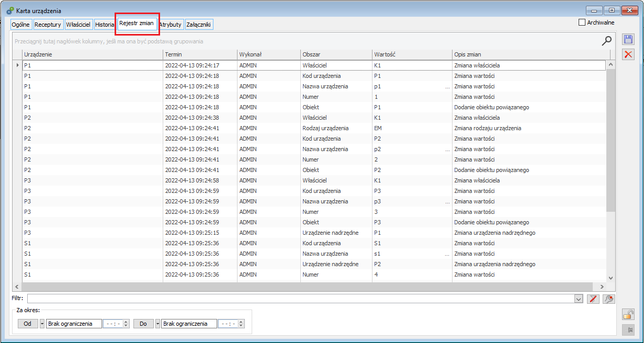Sort by the Urządzenie column header
The height and width of the screenshot is (343, 644).
[93, 54]
